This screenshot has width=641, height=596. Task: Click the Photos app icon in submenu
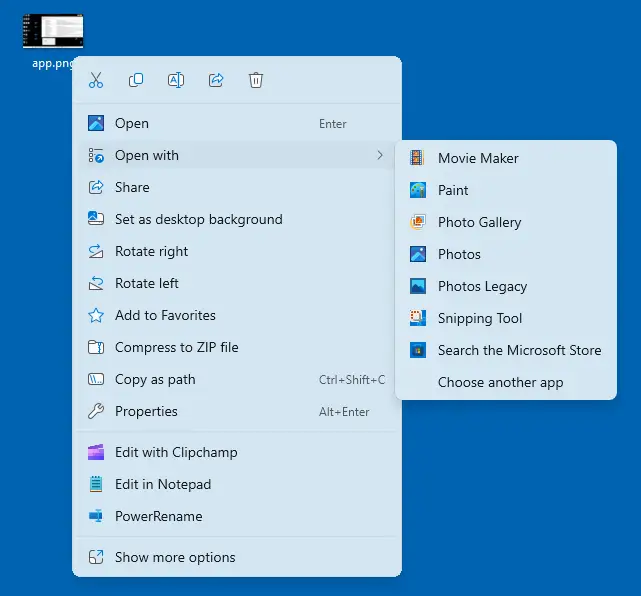(417, 254)
